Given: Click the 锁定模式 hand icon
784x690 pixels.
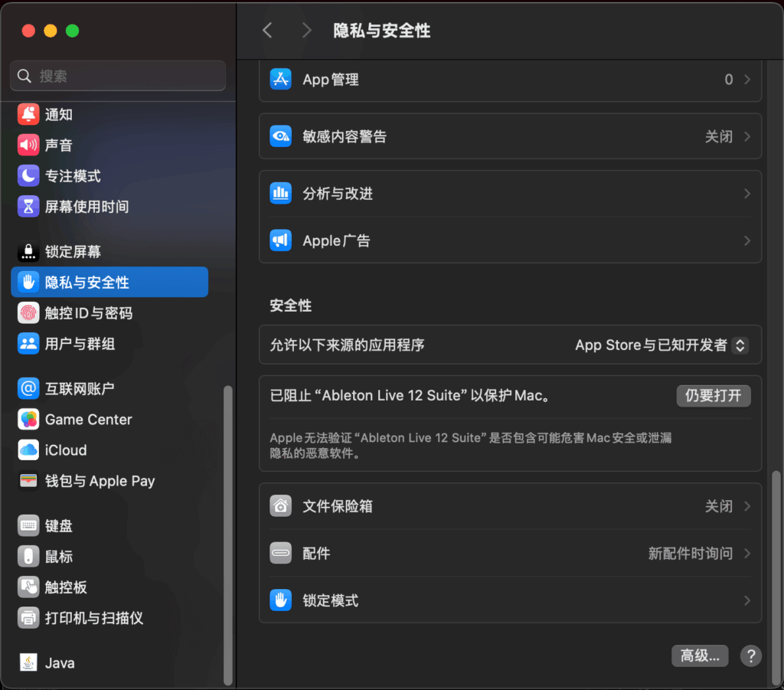Looking at the screenshot, I should [x=281, y=600].
